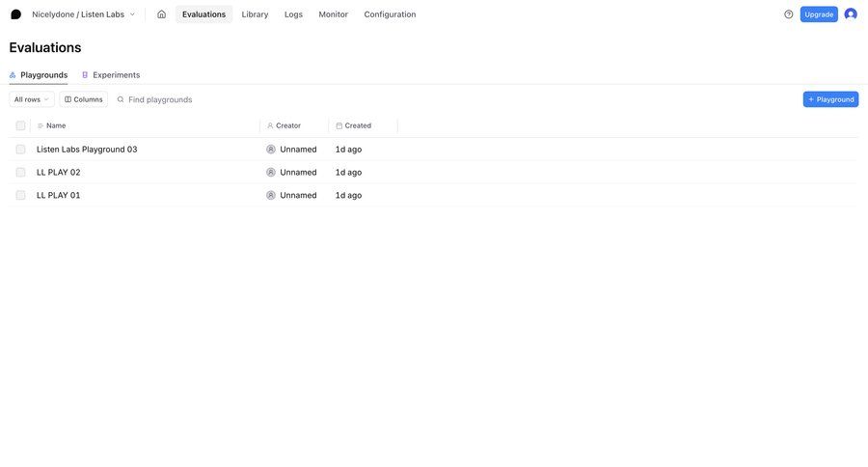Click the avatar icon in LL PLAY 02 row

271,173
